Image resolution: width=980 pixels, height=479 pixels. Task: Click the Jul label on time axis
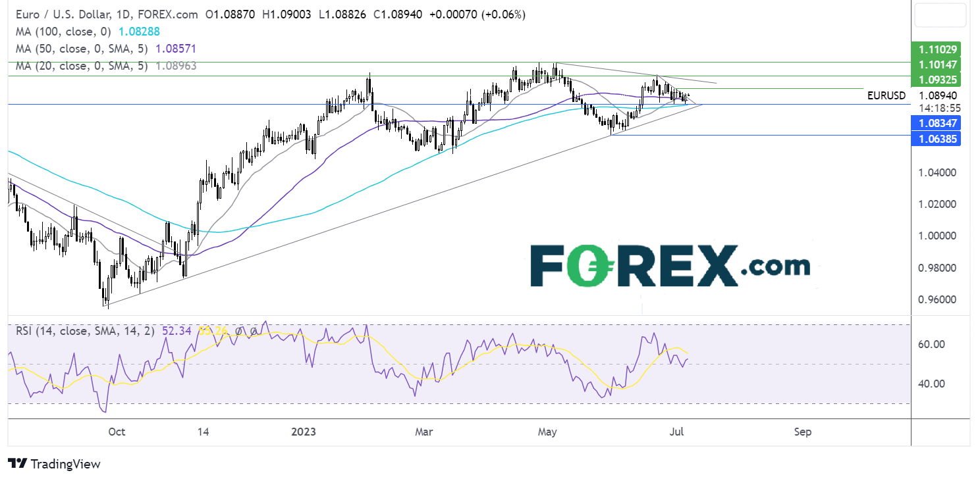[x=678, y=432]
